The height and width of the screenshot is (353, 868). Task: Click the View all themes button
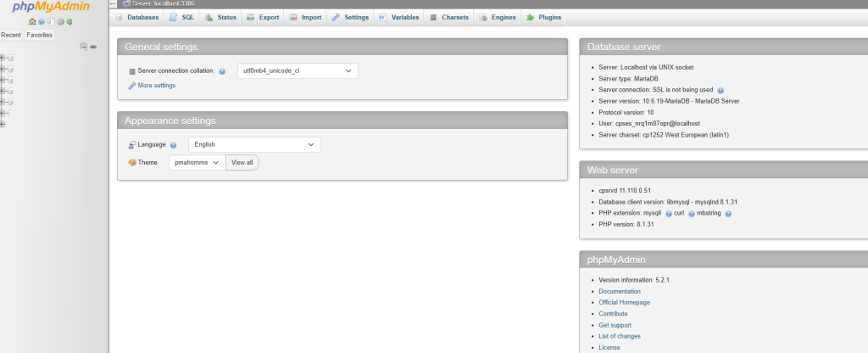(x=242, y=162)
